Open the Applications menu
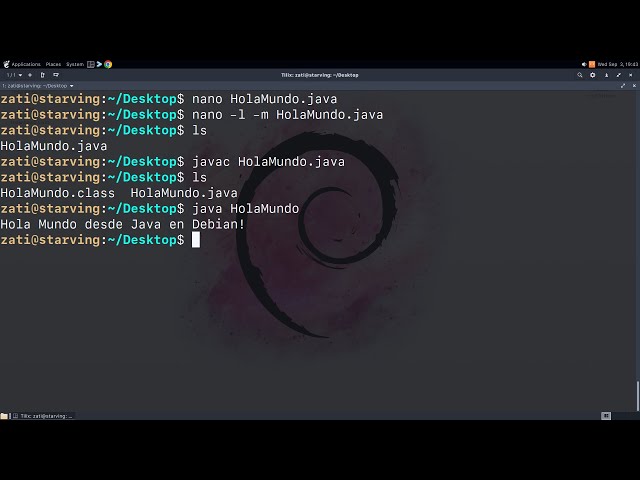The width and height of the screenshot is (640, 480). tap(26, 64)
